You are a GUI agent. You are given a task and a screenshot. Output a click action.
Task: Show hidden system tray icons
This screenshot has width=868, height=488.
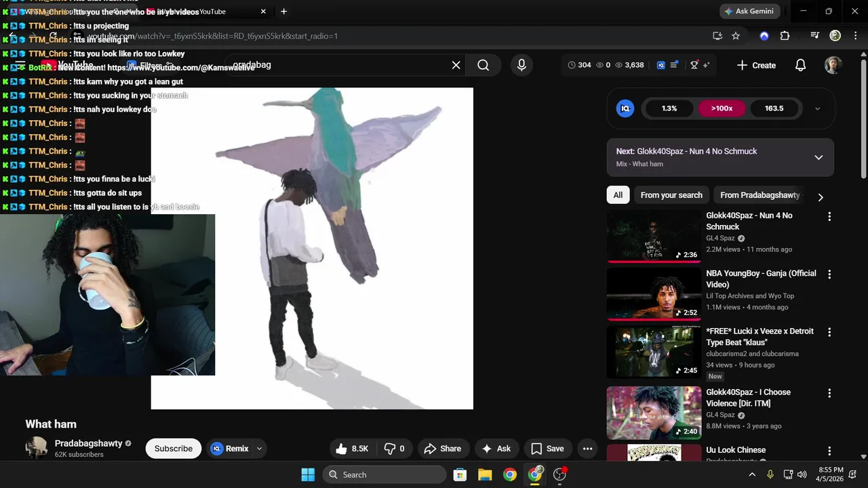[752, 474]
